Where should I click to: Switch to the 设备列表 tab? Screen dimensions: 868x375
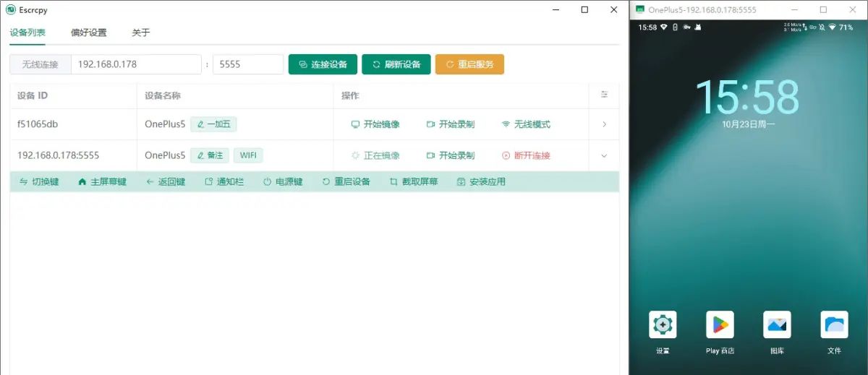(27, 33)
